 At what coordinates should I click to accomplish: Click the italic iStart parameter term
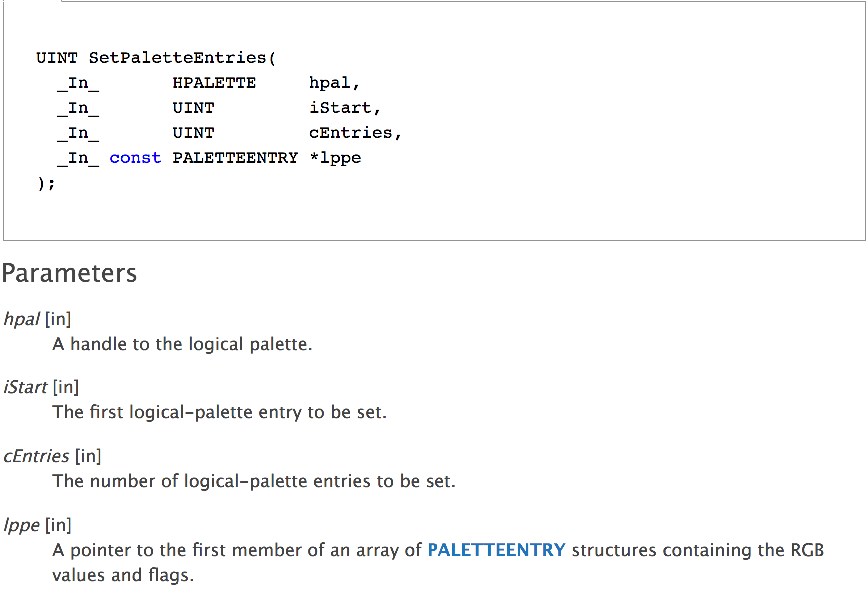point(25,387)
